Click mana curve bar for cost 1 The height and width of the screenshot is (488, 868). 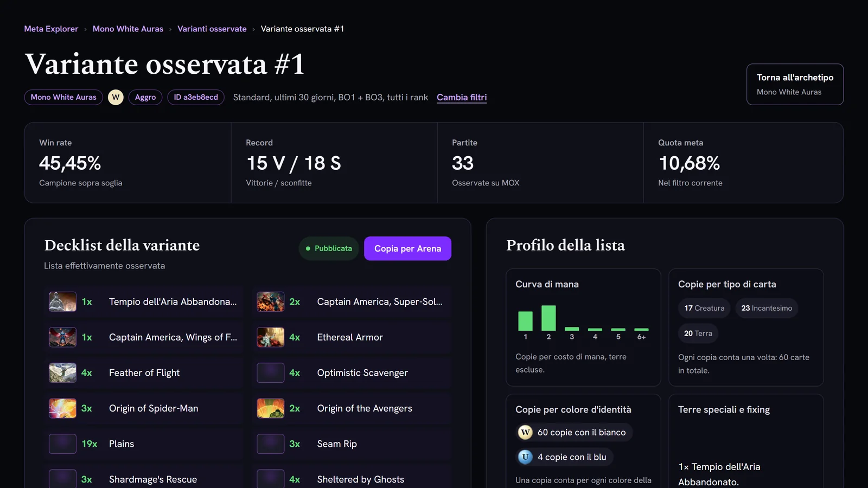click(525, 321)
